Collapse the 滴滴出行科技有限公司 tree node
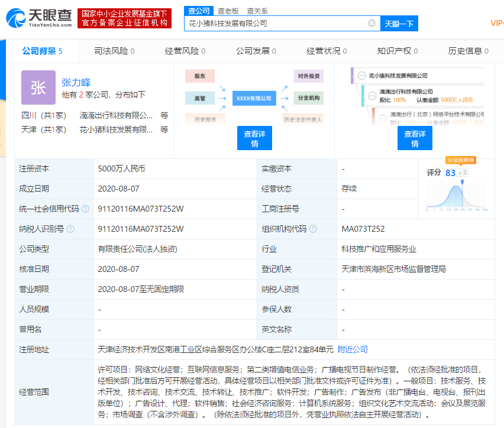 pyautogui.click(x=371, y=96)
